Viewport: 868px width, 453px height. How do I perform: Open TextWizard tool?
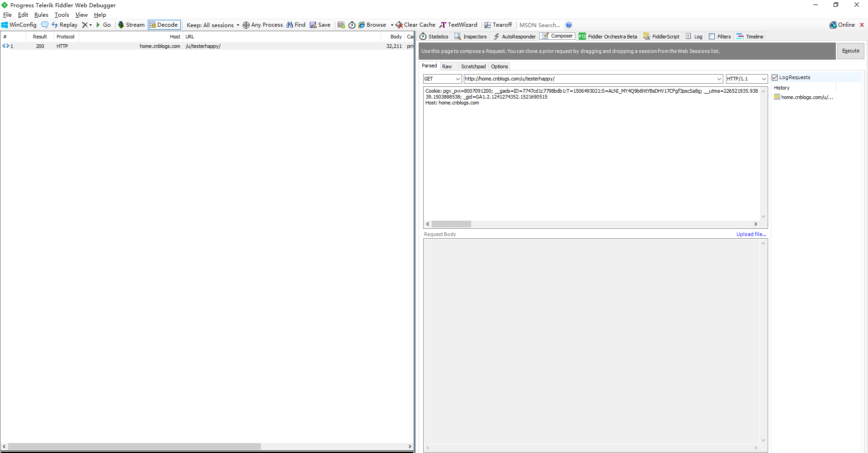click(458, 25)
